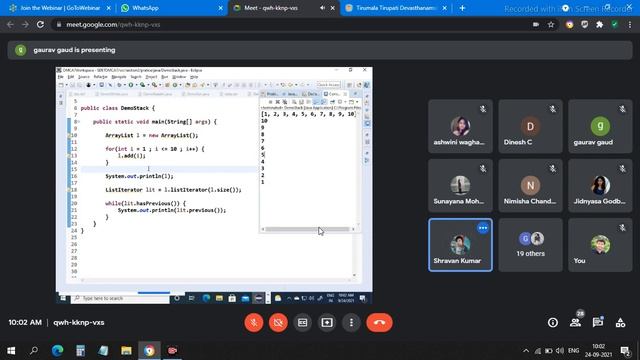Screen dimensions: 640x360
Task: Show hidden system tray icons
Action: click(x=526, y=351)
